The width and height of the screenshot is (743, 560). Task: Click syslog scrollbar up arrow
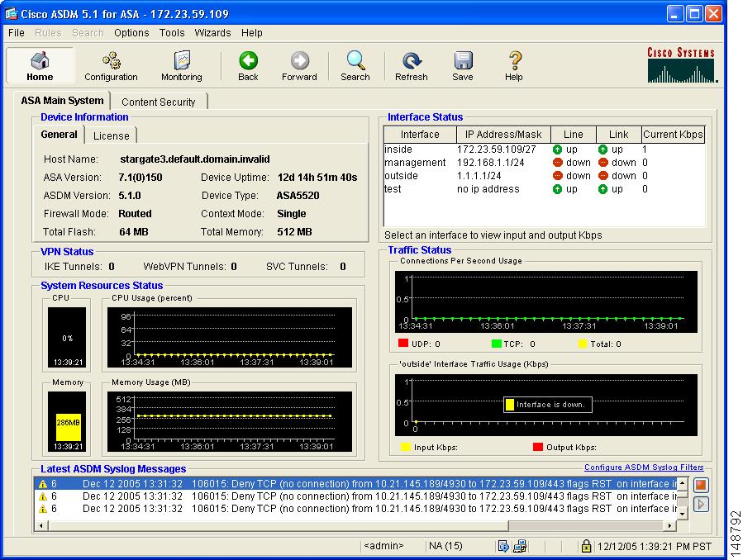682,483
